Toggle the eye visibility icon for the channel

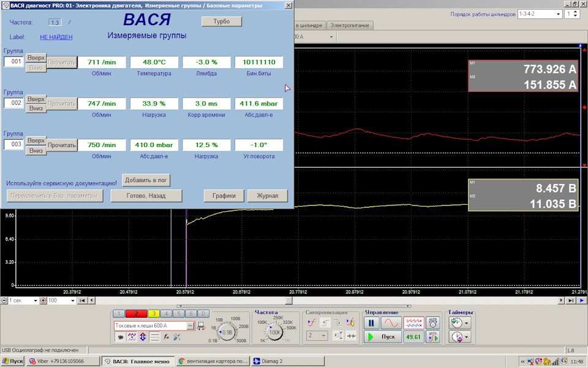(121, 337)
